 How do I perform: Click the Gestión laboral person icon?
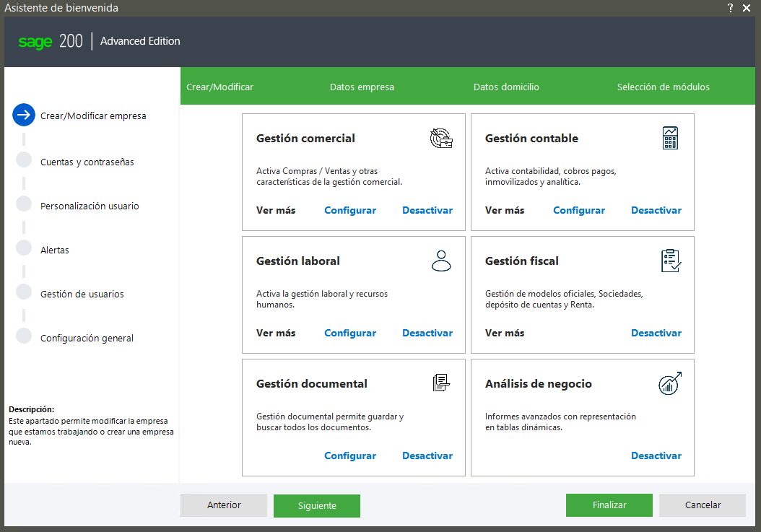click(x=441, y=261)
